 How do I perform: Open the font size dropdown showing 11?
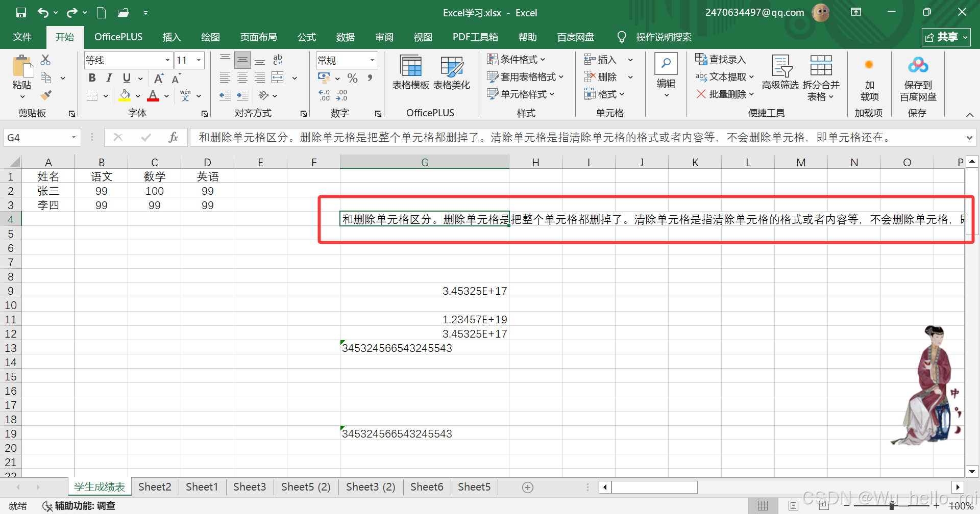point(199,60)
